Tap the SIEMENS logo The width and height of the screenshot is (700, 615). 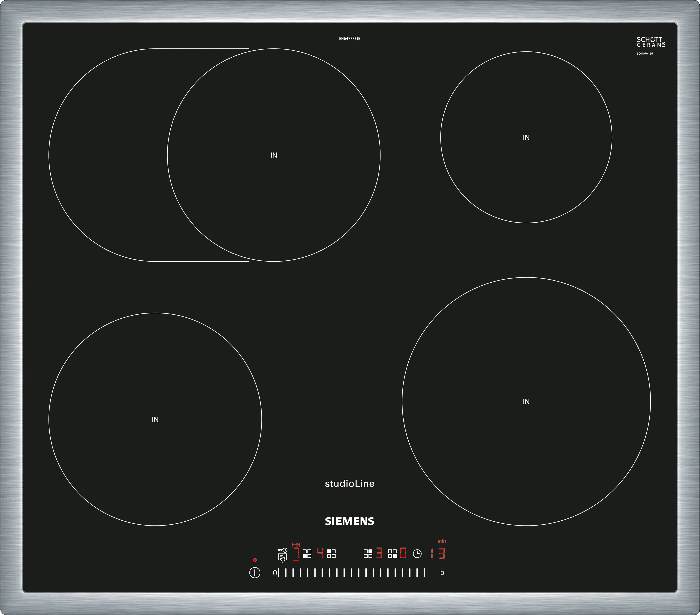(349, 521)
